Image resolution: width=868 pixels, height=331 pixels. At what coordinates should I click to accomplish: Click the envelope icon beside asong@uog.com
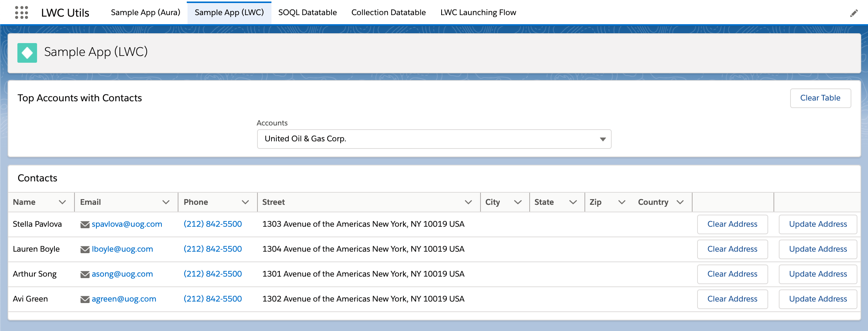coord(85,274)
